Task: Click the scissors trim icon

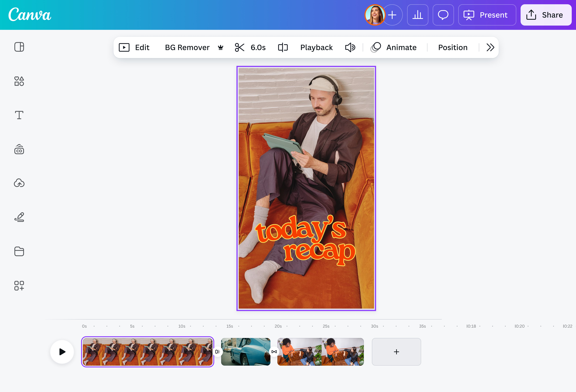Action: click(x=240, y=47)
